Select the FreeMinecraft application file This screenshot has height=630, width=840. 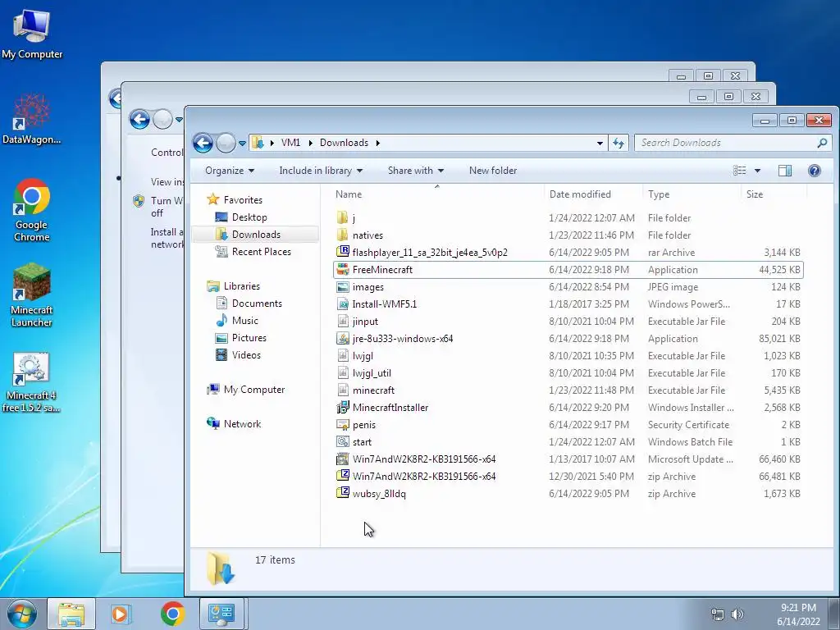pyautogui.click(x=568, y=269)
